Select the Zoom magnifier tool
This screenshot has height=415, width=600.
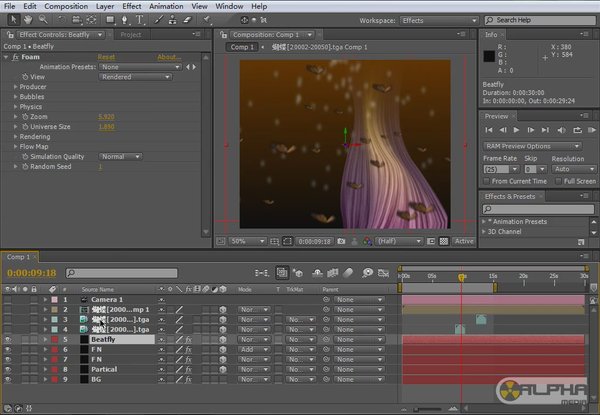pyautogui.click(x=43, y=20)
